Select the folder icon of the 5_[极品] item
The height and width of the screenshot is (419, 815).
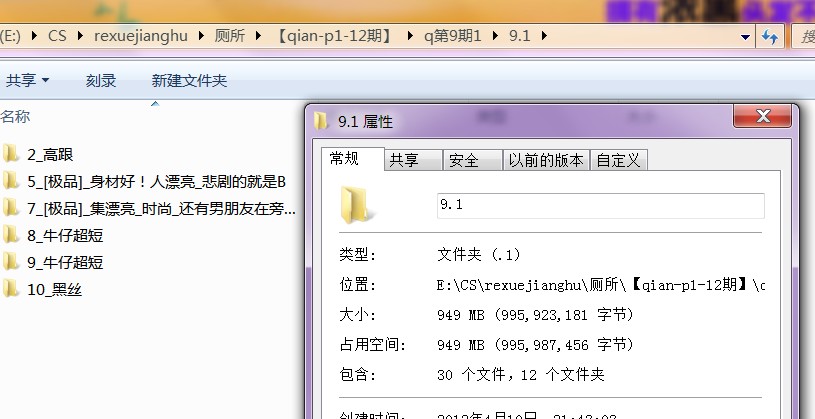point(12,181)
